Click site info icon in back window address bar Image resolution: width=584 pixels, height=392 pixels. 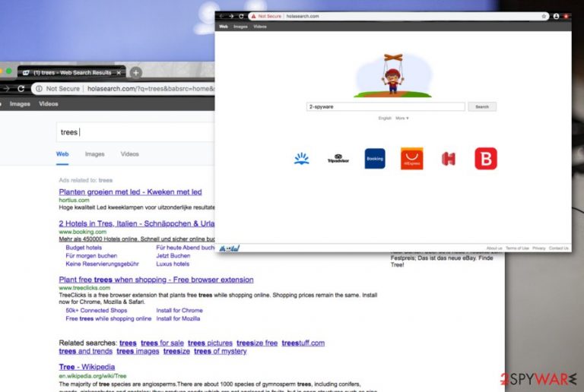click(39, 89)
